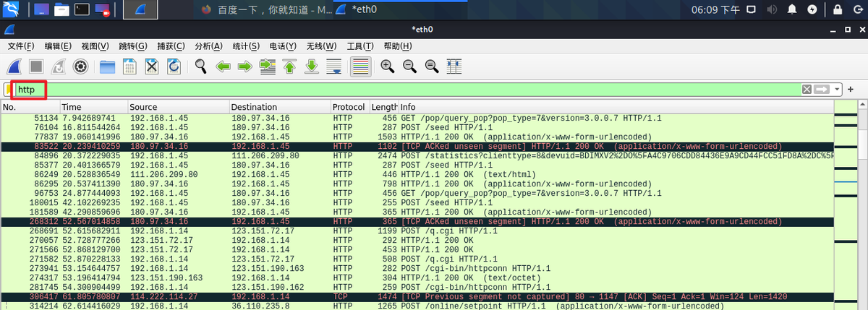The height and width of the screenshot is (310, 868).
Task: Open the volume control in panel
Action: [772, 9]
